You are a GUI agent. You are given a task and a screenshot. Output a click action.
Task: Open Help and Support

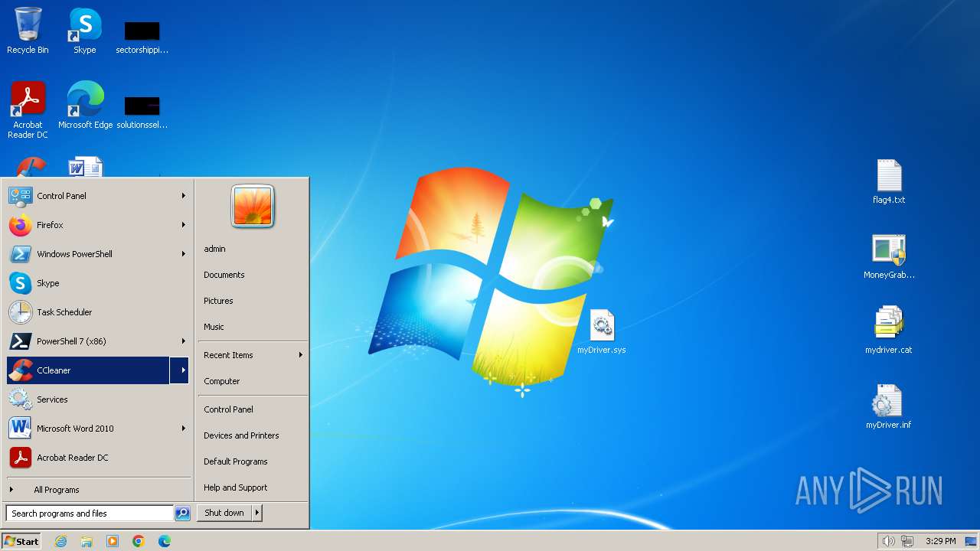253,487
